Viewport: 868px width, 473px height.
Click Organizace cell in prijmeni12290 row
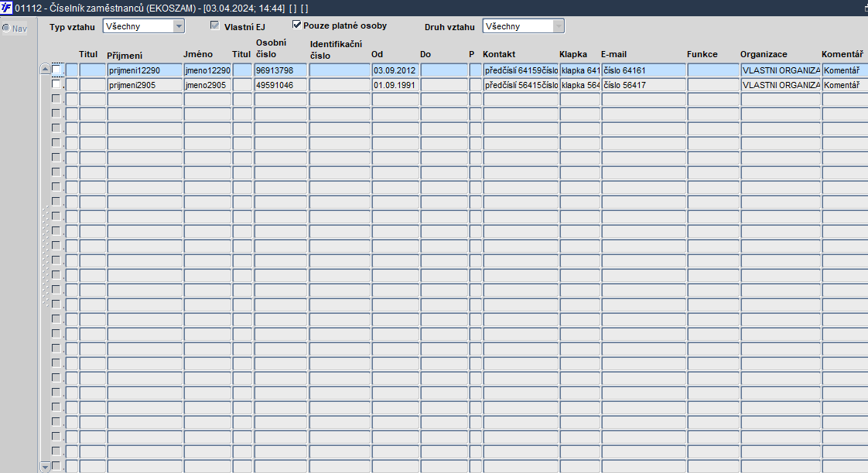click(x=781, y=70)
